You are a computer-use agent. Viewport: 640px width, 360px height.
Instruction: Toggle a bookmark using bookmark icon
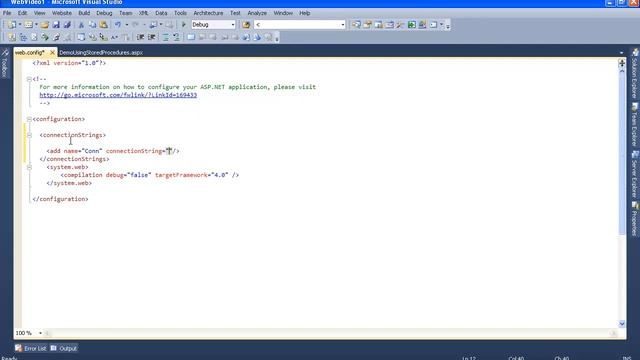[191, 38]
